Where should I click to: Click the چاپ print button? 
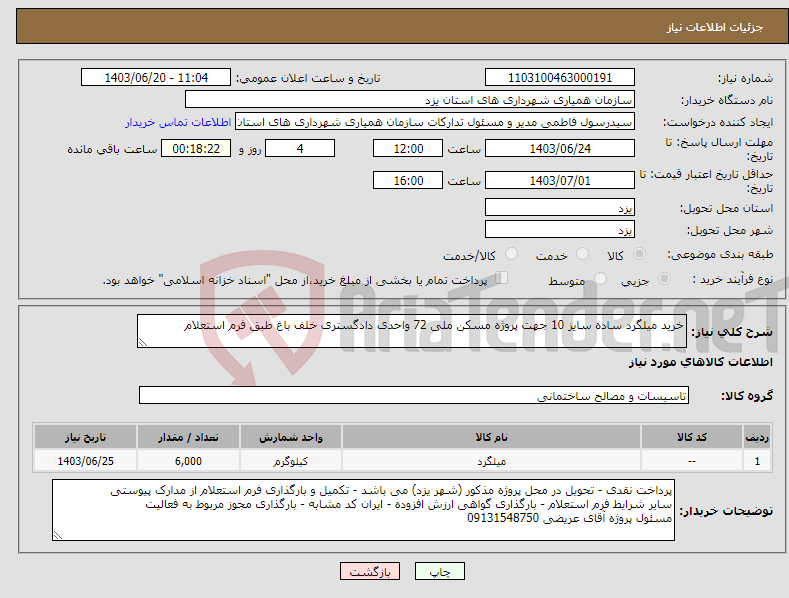[440, 571]
